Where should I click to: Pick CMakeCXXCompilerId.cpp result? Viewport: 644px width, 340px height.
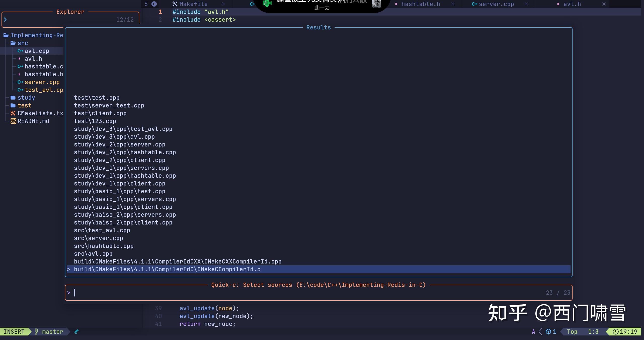178,261
